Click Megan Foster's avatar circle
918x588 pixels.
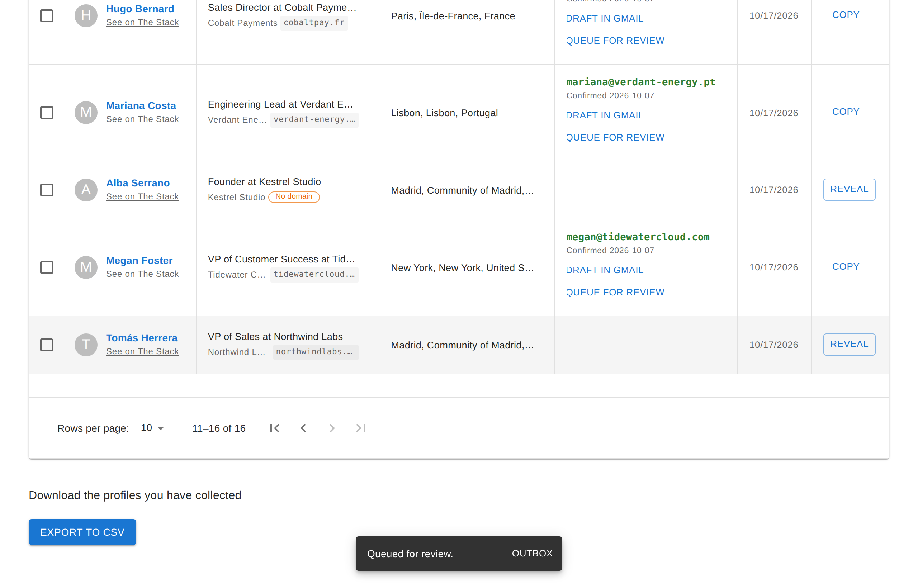point(86,267)
